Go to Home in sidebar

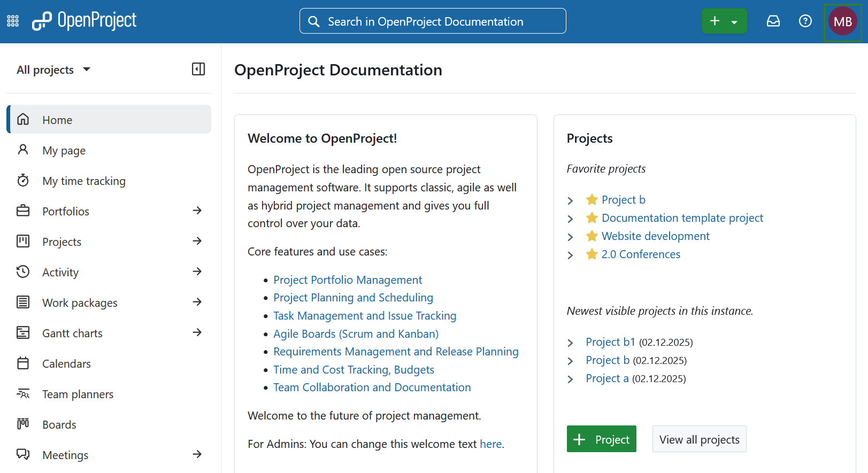click(x=109, y=119)
